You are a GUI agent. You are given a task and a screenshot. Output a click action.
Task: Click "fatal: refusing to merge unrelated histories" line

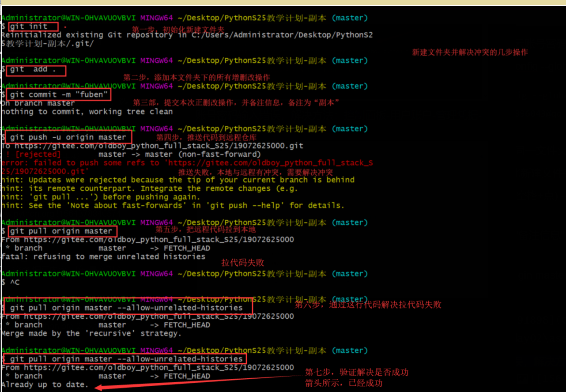(x=103, y=256)
